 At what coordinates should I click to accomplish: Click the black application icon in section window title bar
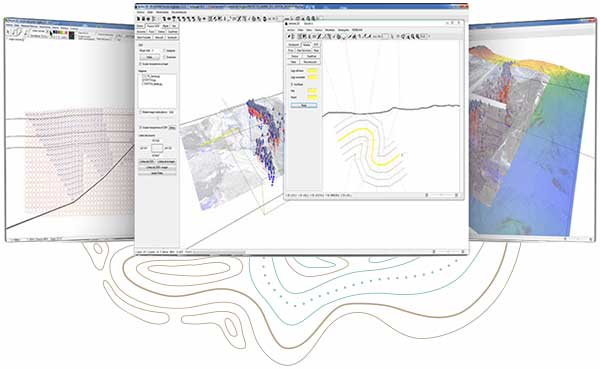286,24
